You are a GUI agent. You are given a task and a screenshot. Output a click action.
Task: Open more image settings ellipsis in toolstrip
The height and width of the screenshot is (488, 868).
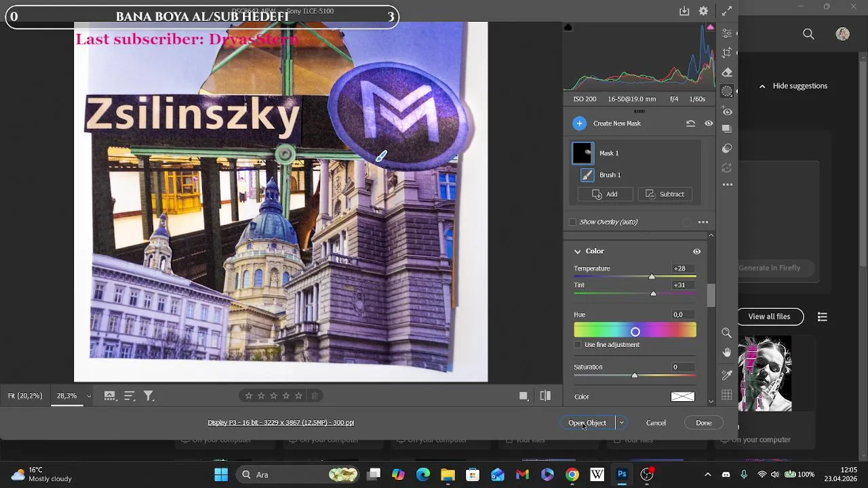coord(727,184)
